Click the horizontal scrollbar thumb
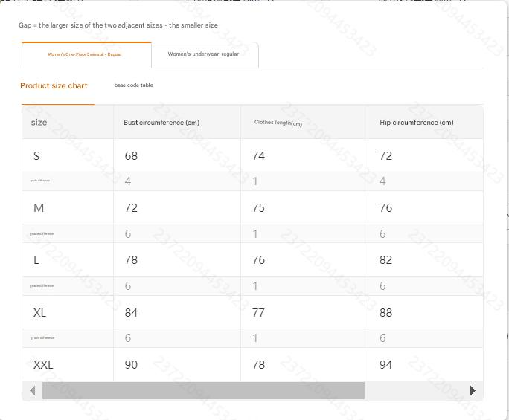 tap(203, 390)
